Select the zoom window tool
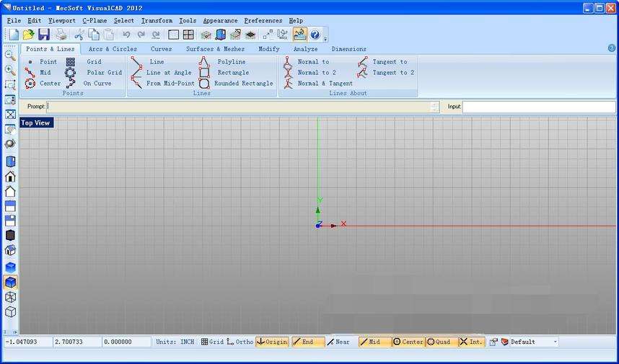The image size is (619, 364). [10, 85]
